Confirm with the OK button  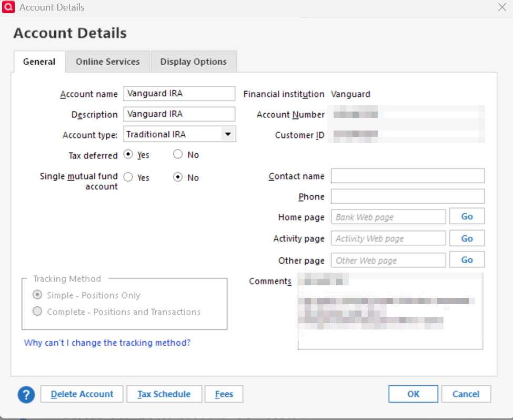click(413, 394)
